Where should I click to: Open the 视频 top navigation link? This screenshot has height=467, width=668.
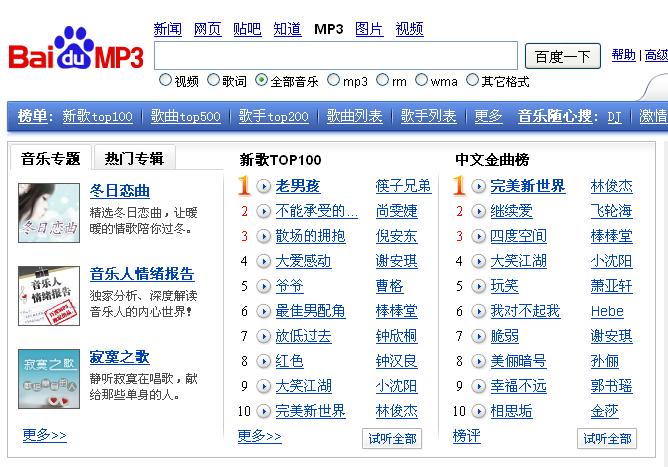[x=409, y=29]
